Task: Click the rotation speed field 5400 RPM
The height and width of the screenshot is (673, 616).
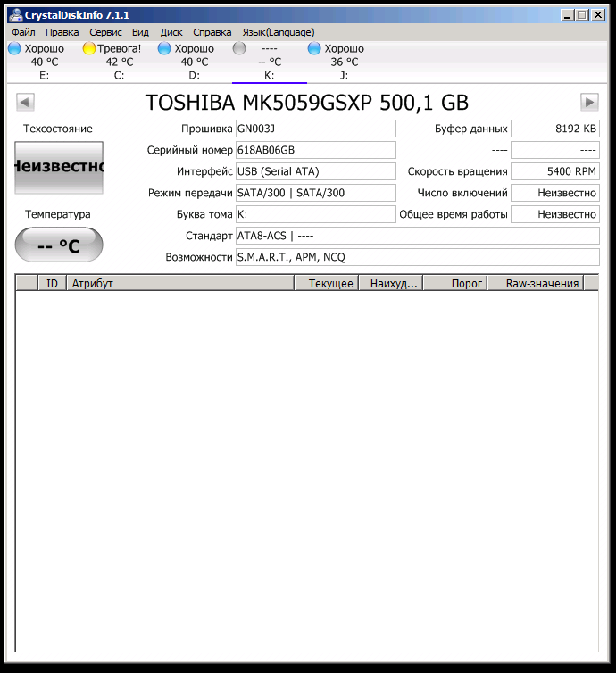Action: point(555,171)
